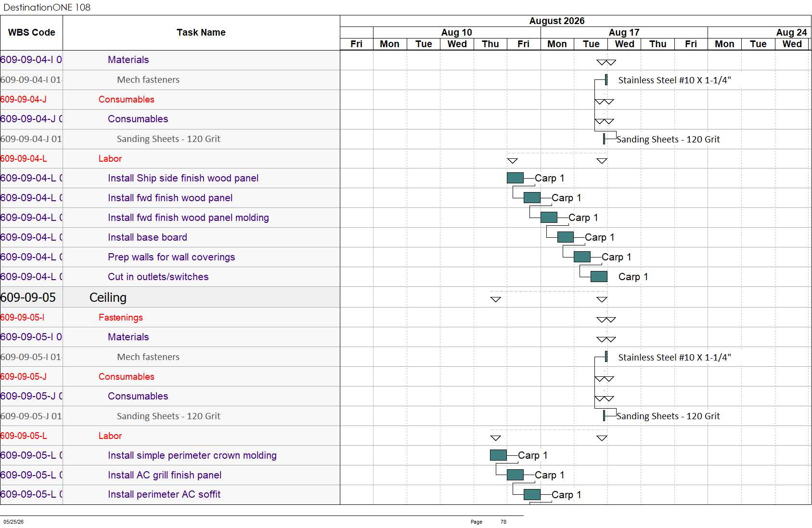
Task: Select the Install AC grill finish panel bar
Action: 515,475
